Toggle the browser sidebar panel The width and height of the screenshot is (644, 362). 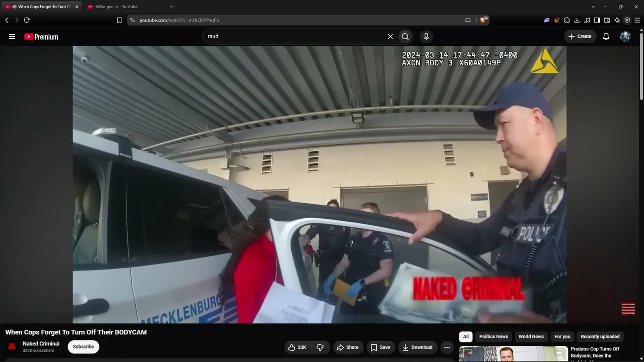pos(597,20)
